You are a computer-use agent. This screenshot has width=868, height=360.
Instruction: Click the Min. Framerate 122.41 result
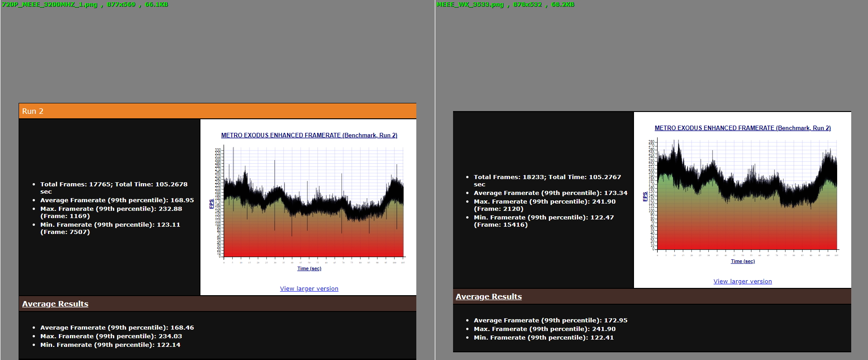pos(544,337)
